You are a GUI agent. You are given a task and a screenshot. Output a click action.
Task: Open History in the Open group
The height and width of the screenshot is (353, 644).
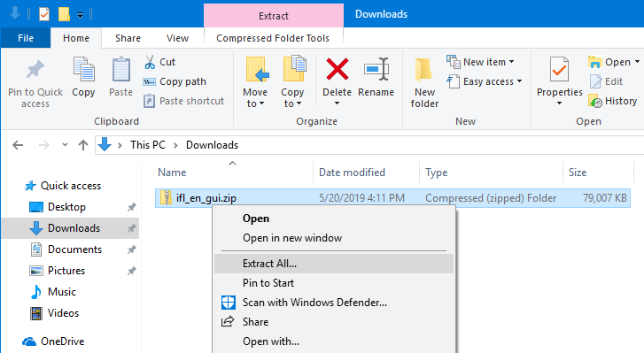coord(612,101)
